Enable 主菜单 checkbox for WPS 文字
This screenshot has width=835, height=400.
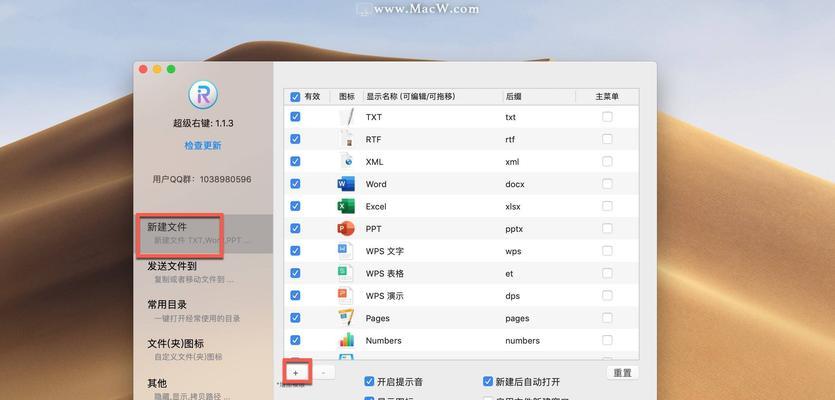(x=607, y=251)
